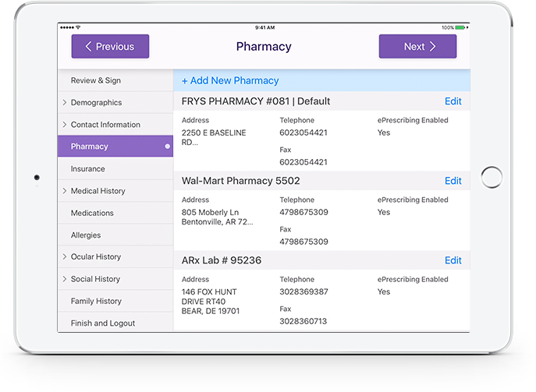Open Demographics in the sidebar

(115, 102)
